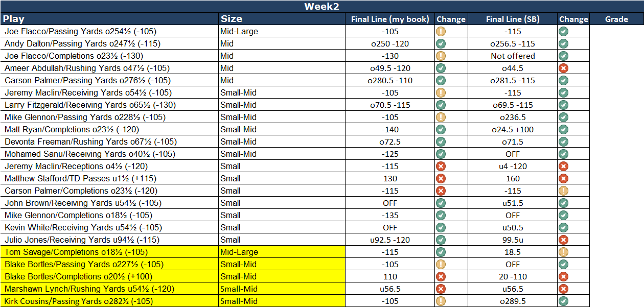The image size is (644, 307).
Task: Select SB line value o281.5 -115
Action: pos(513,80)
